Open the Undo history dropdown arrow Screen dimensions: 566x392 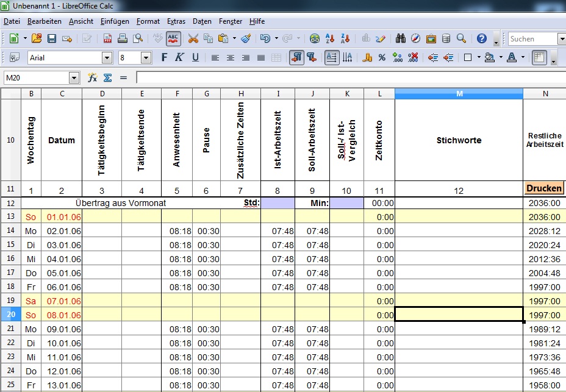coord(276,38)
